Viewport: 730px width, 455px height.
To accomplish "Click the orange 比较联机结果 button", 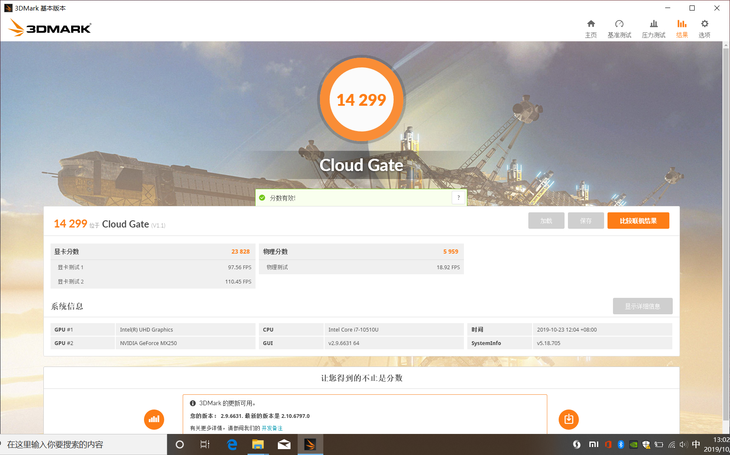I will pyautogui.click(x=638, y=221).
